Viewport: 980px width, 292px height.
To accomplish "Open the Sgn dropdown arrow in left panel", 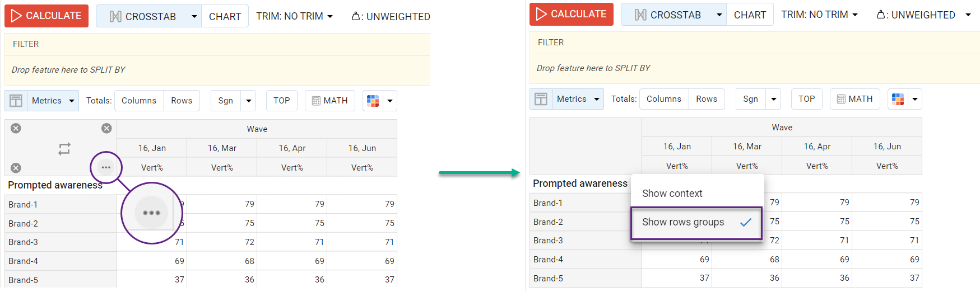I will (x=249, y=101).
